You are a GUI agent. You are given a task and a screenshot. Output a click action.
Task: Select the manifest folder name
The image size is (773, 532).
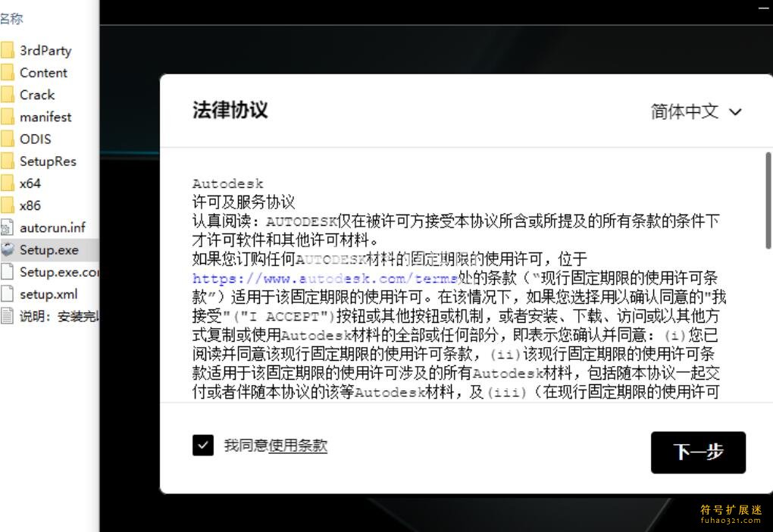tap(45, 117)
